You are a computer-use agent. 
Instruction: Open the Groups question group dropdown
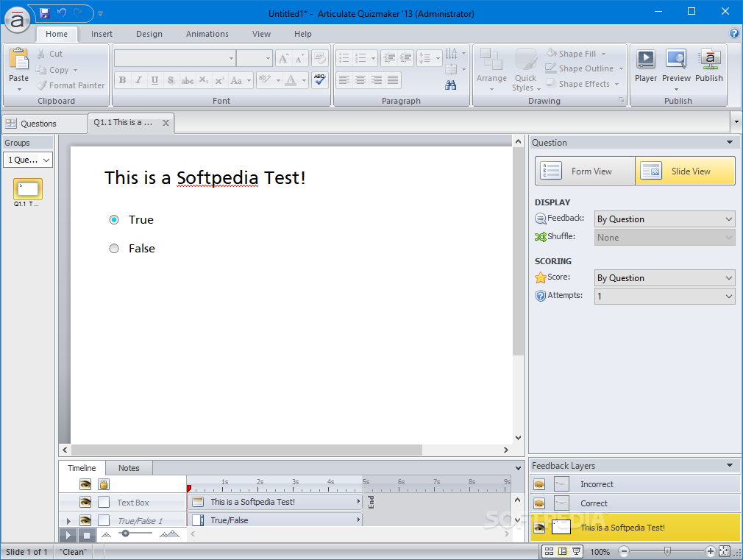[x=28, y=160]
